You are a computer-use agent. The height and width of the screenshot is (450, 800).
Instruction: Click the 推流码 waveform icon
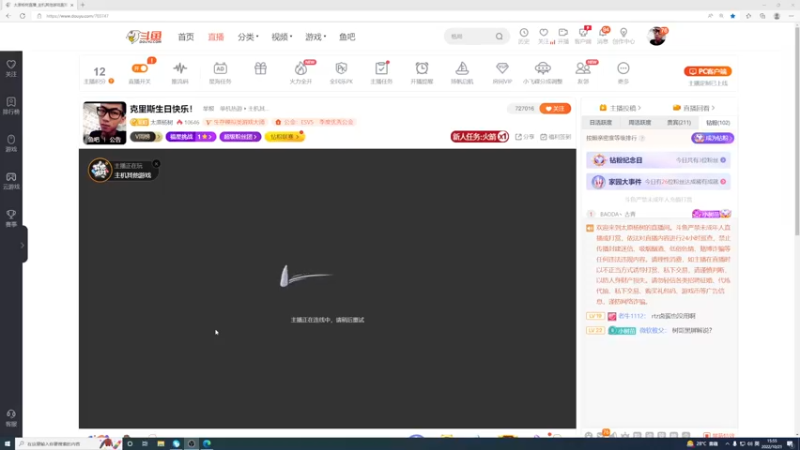tap(180, 72)
